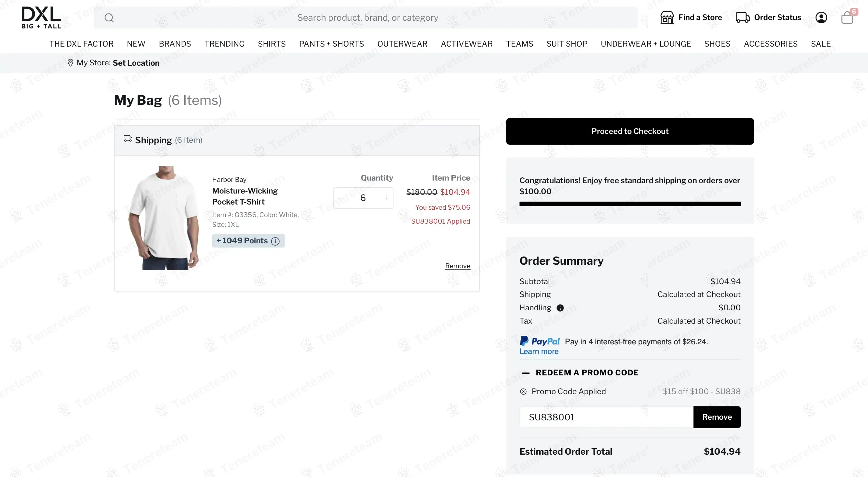Click the You saved $75.06 text
868x477 pixels.
(442, 207)
